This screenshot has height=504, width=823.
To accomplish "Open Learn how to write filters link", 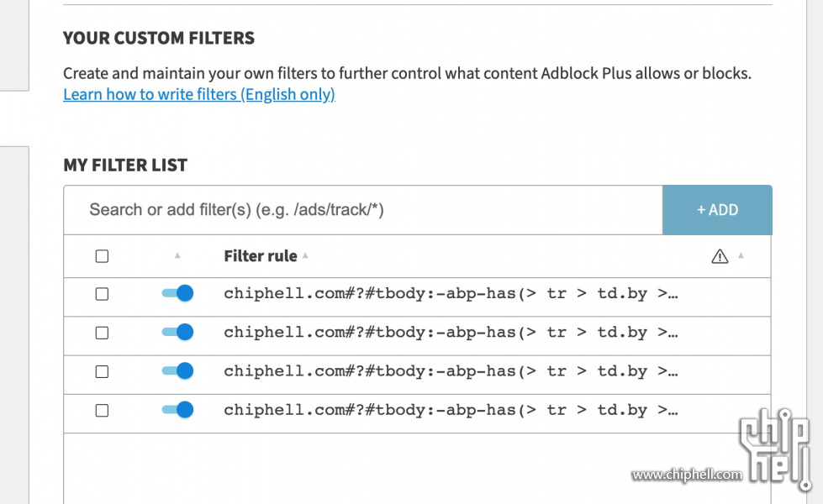I will (199, 94).
